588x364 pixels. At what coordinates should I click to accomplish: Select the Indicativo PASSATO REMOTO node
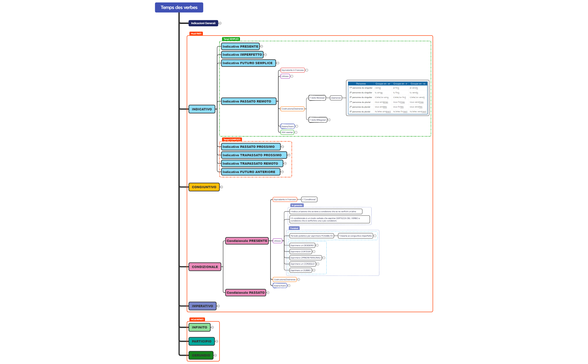coord(248,101)
